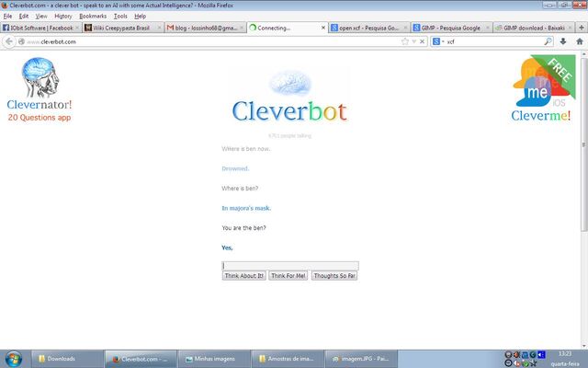Open Amostras de ima... taskbar item
This screenshot has width=588, height=368.
pos(288,359)
